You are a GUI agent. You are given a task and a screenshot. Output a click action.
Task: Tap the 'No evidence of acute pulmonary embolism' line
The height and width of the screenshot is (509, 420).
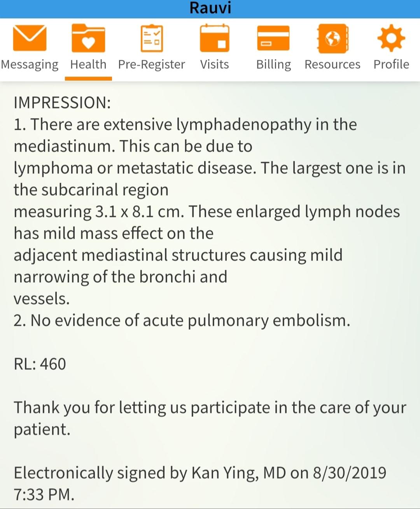tap(182, 321)
